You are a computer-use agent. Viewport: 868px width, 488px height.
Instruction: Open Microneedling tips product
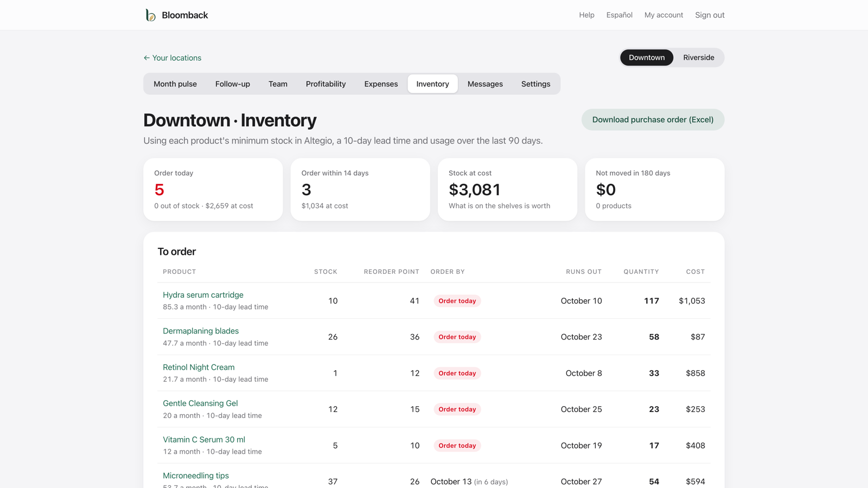pyautogui.click(x=196, y=476)
